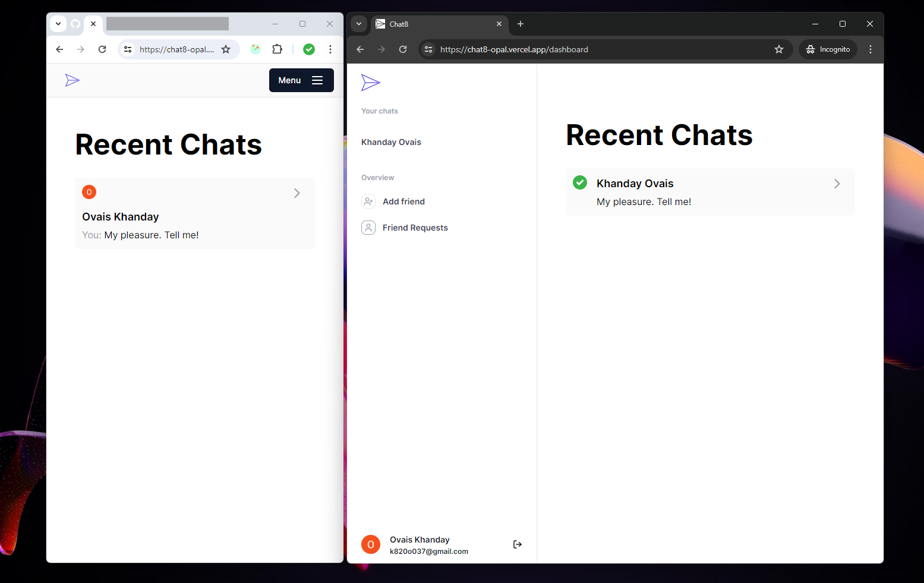The height and width of the screenshot is (583, 924).
Task: Open tab search dropdown in left window
Action: coord(58,24)
